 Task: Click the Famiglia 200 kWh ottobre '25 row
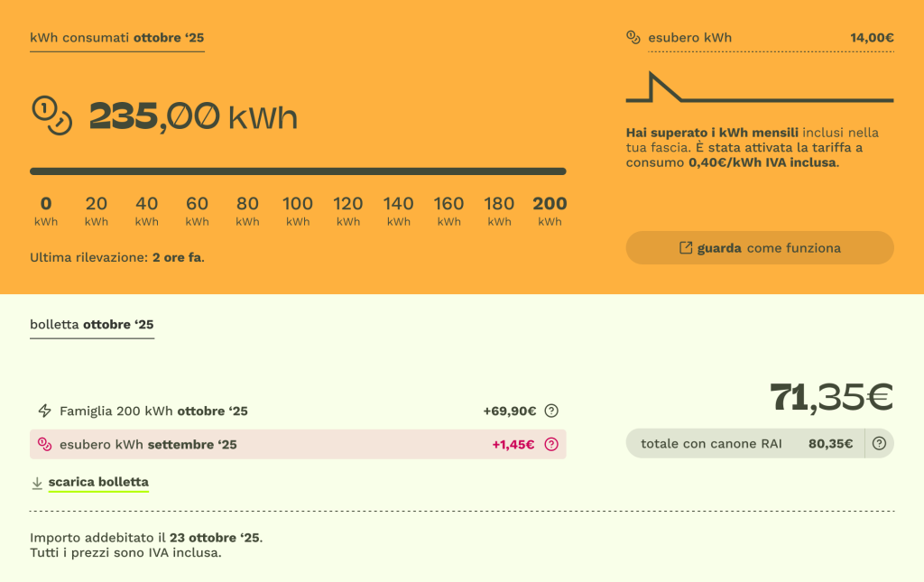pyautogui.click(x=298, y=411)
